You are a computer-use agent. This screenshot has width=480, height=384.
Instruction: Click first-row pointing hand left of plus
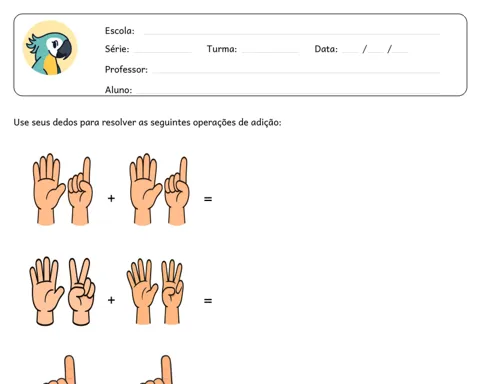[x=80, y=191]
